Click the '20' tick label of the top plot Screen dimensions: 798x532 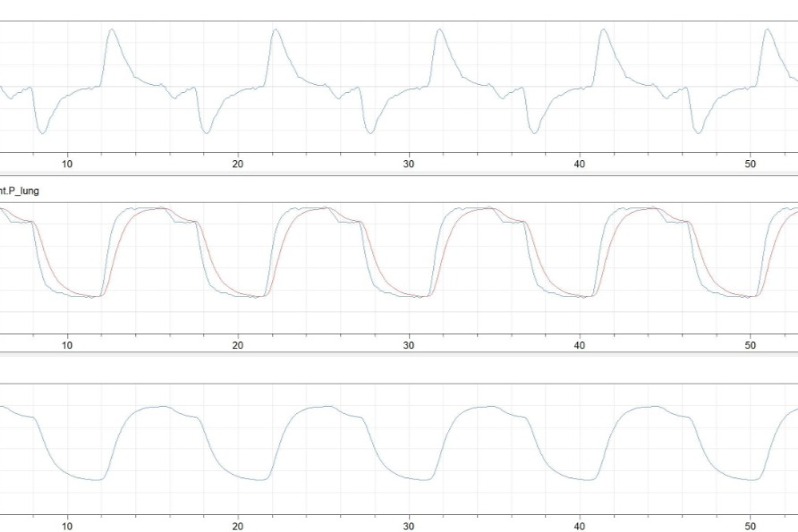(x=238, y=164)
